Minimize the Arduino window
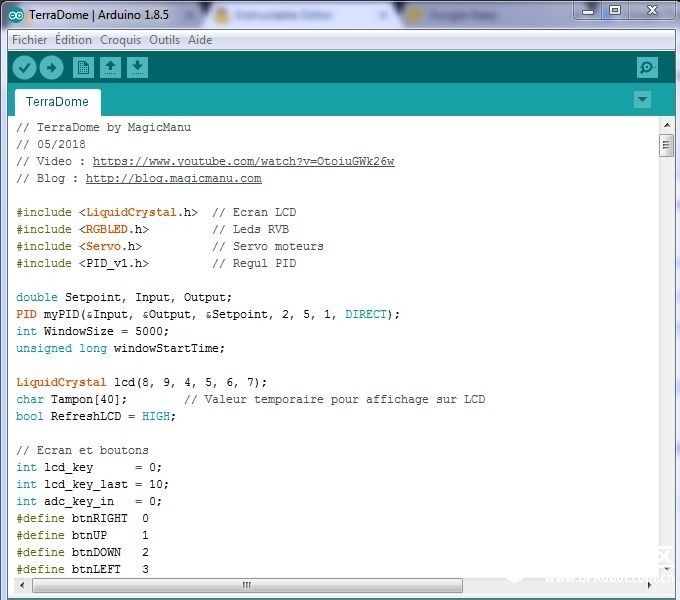This screenshot has height=600, width=680. point(588,11)
